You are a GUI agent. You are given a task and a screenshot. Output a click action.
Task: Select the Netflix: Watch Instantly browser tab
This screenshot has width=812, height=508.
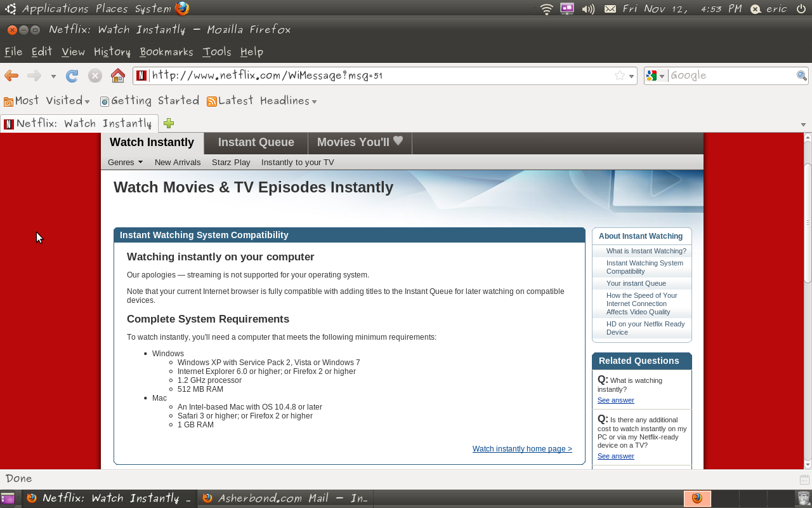click(79, 123)
